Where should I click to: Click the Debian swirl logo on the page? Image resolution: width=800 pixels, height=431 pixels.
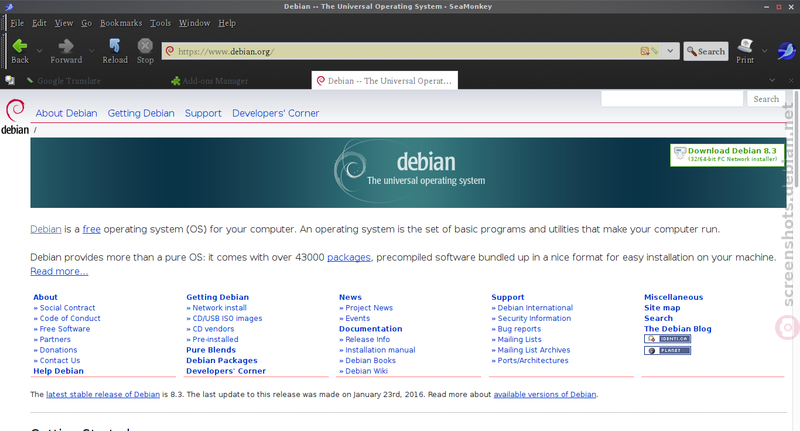15,117
